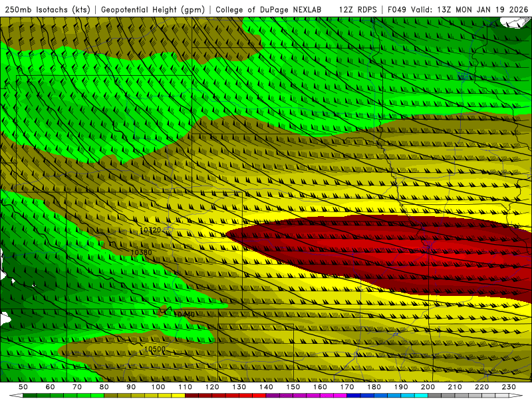Click the "Geopotential Height (gpm)" title text

[153, 10]
